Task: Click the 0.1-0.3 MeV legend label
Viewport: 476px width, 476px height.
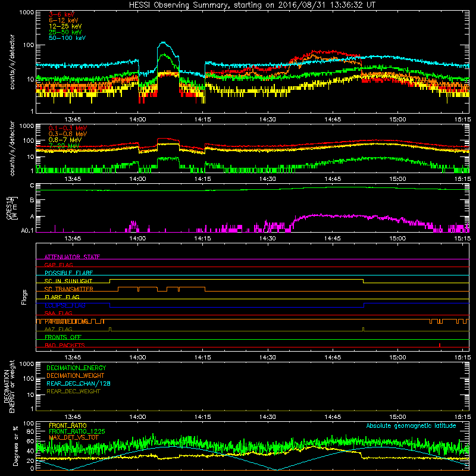Action: pos(68,128)
